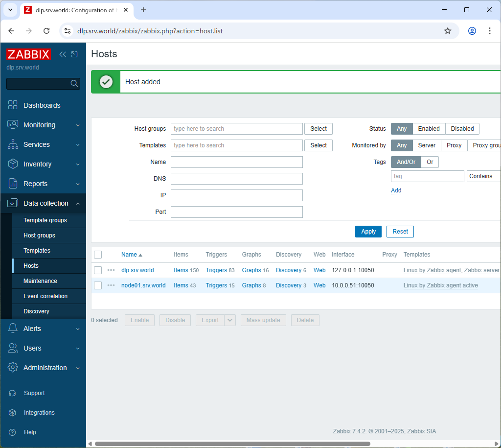Expand the Administration menu section
The width and height of the screenshot is (501, 448).
pyautogui.click(x=43, y=368)
